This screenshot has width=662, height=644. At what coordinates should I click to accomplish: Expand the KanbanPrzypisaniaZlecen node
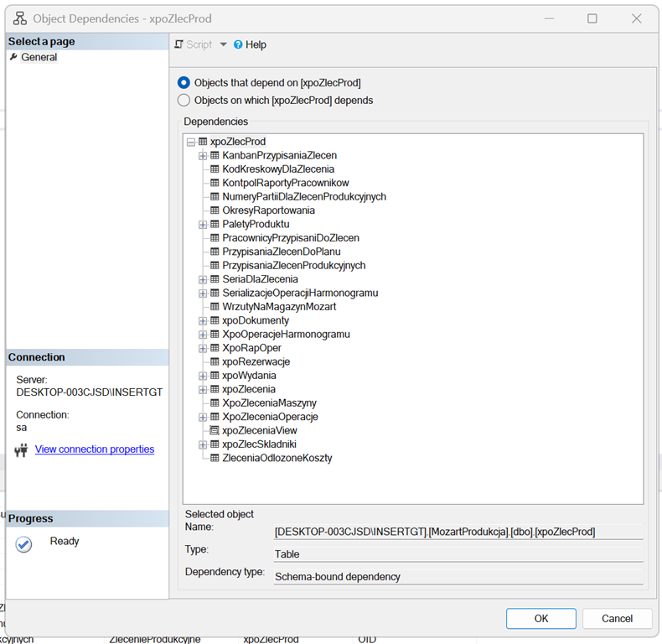(x=203, y=156)
